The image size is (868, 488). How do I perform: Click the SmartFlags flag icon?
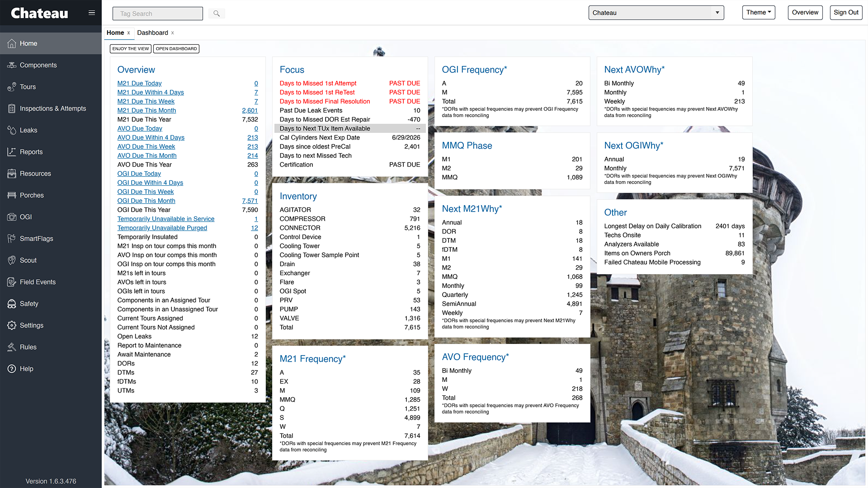click(12, 239)
